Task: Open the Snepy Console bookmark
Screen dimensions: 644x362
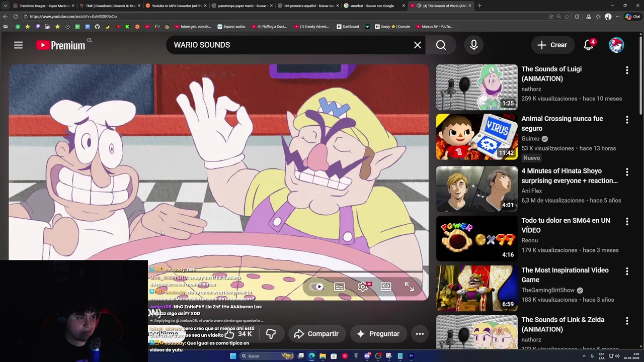Action: [x=392, y=27]
